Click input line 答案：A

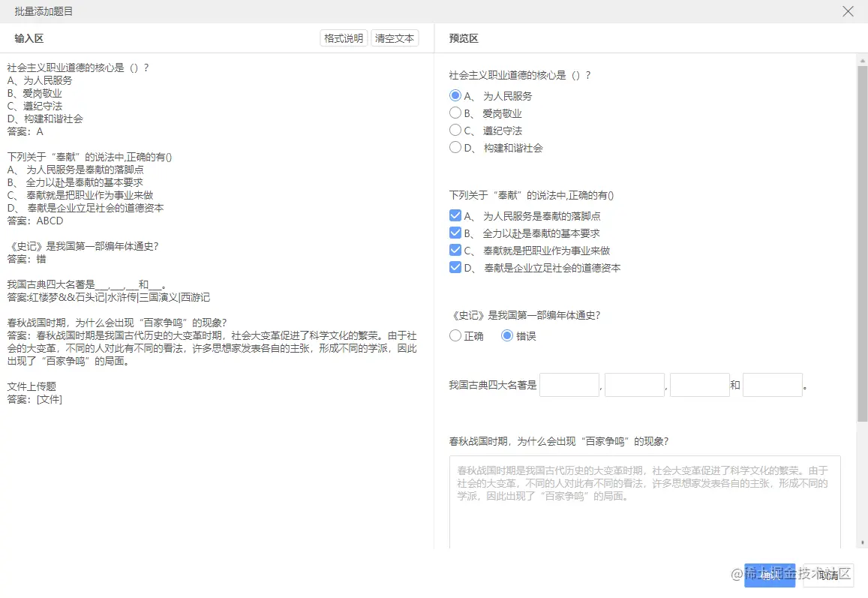coord(25,131)
